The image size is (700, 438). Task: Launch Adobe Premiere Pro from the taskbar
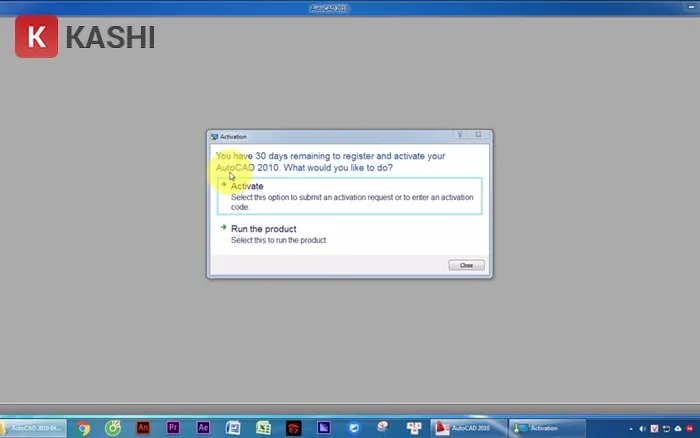[x=173, y=428]
